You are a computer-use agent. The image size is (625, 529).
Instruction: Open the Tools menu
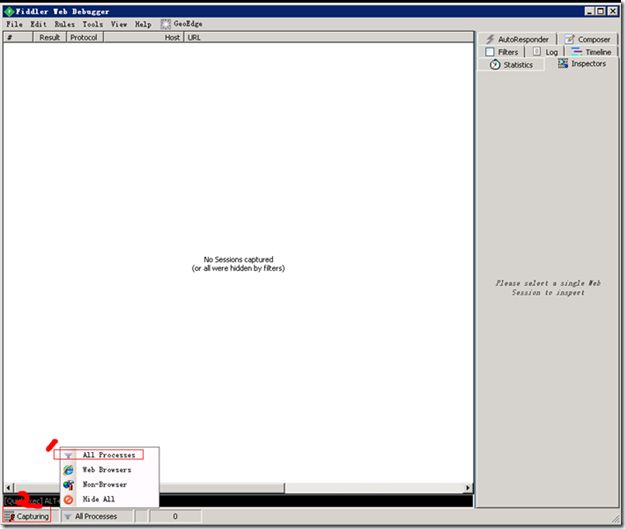[x=92, y=24]
